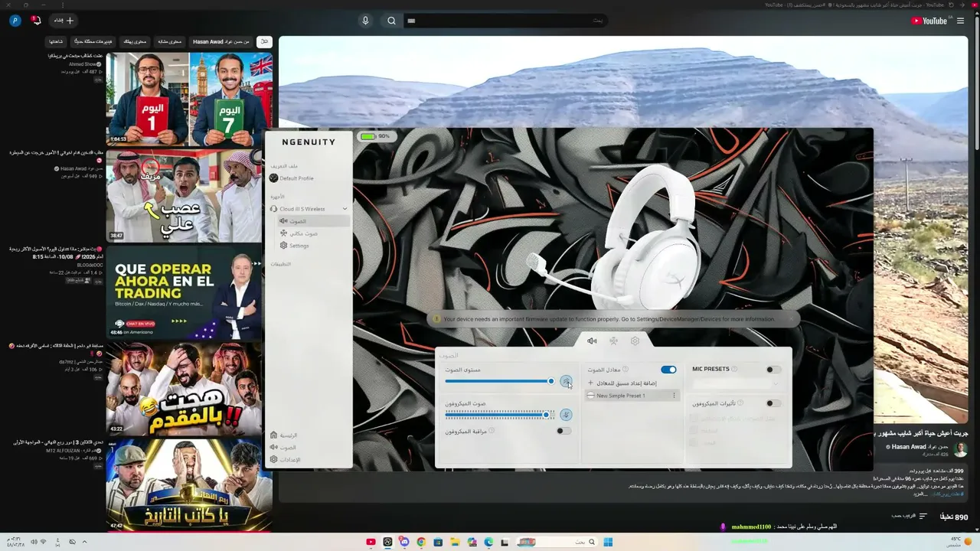Viewport: 980px width, 551px height.
Task: Click the Windows Start button
Action: click(608, 542)
